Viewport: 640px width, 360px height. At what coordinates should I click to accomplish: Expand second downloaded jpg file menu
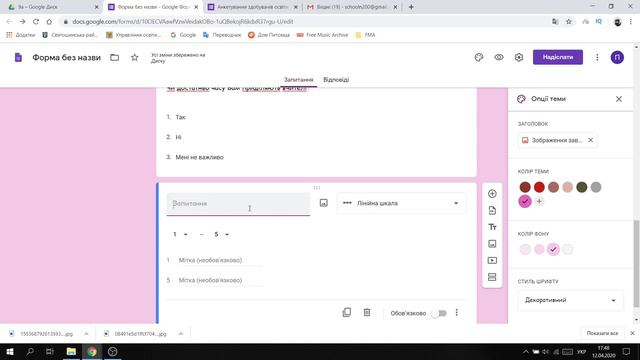point(180,333)
